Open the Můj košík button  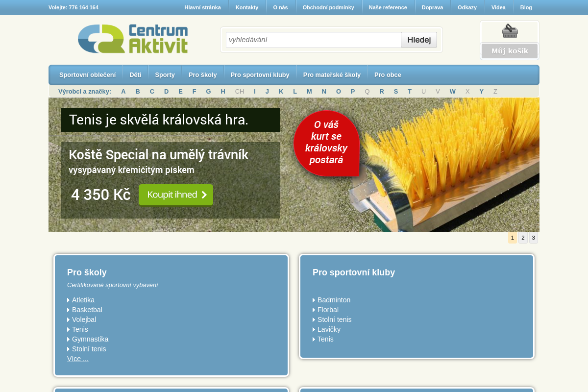pyautogui.click(x=509, y=50)
